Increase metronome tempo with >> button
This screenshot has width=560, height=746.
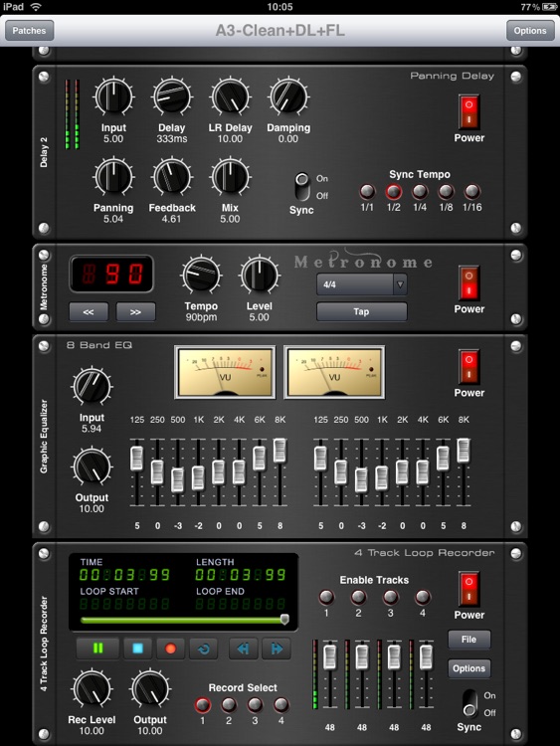[x=135, y=312]
